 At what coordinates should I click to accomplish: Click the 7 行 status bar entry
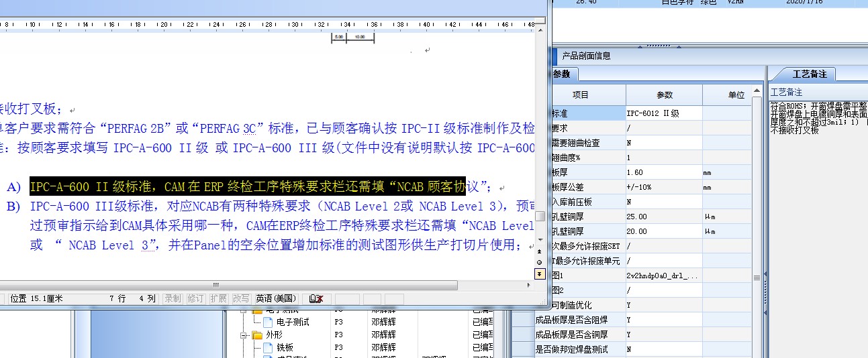coord(117,298)
